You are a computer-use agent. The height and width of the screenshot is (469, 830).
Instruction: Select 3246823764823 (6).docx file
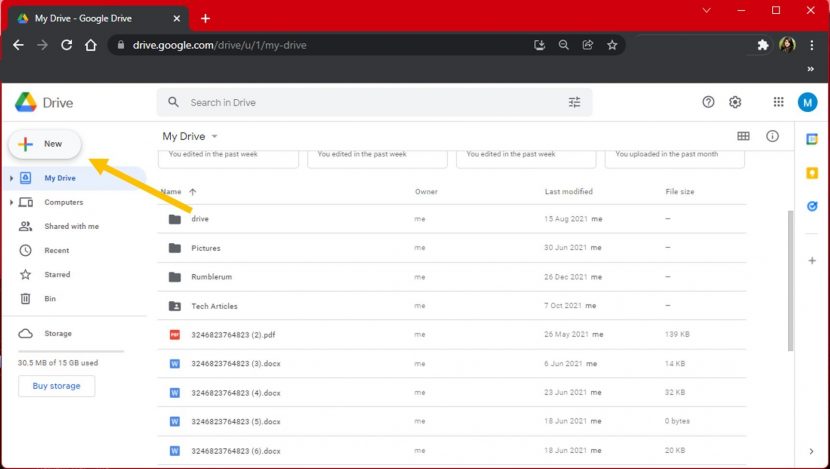(x=452, y=451)
